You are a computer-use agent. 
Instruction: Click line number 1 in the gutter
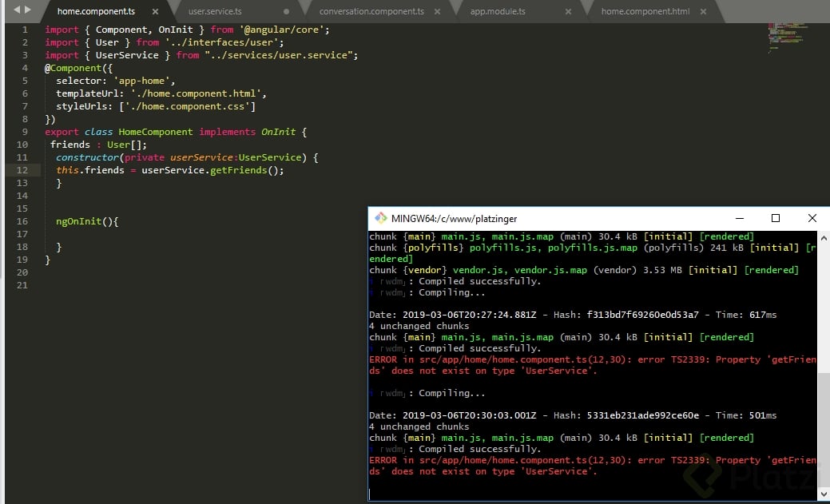[24, 30]
